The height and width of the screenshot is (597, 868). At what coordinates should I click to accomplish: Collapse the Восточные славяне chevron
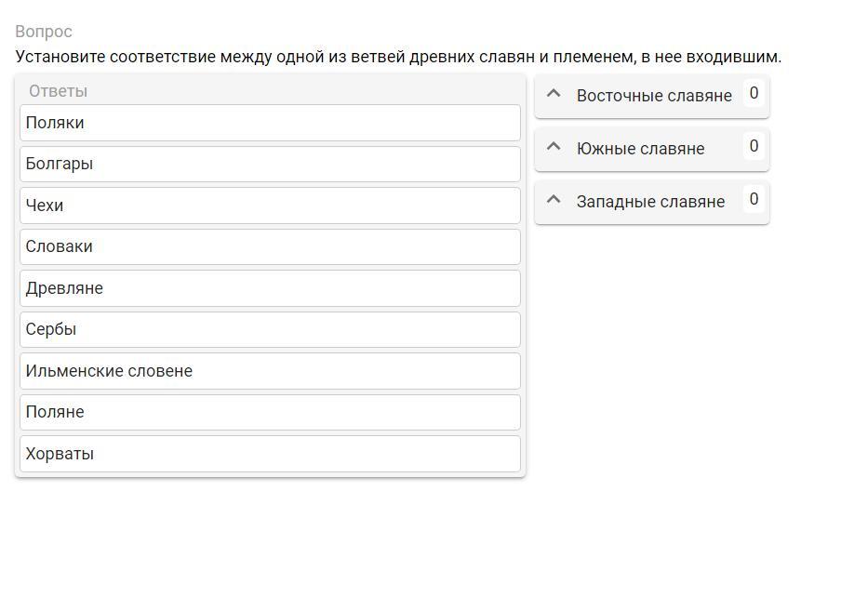coord(554,94)
